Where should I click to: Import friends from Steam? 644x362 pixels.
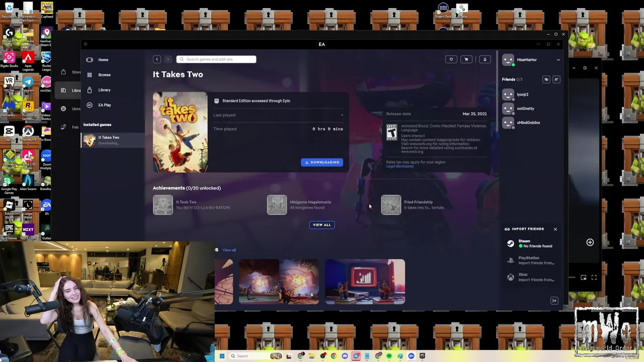click(x=531, y=243)
